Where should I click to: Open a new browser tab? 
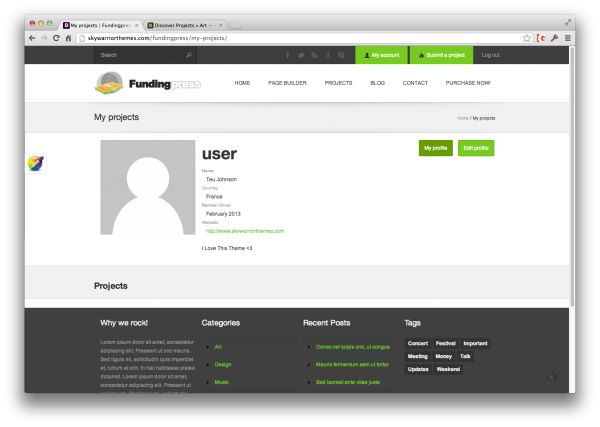235,26
